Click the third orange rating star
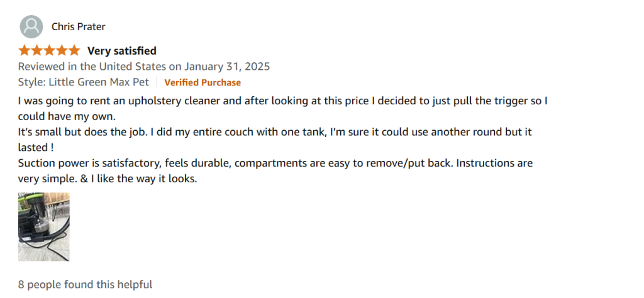The image size is (644, 298). click(x=49, y=51)
